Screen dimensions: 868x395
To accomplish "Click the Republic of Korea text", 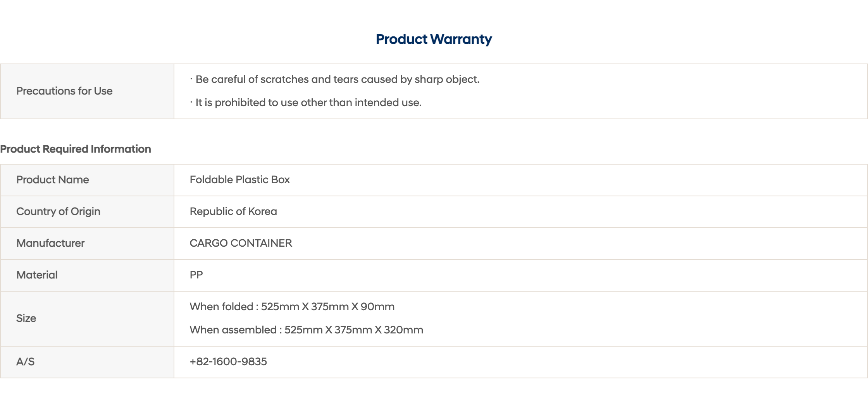I will (233, 211).
